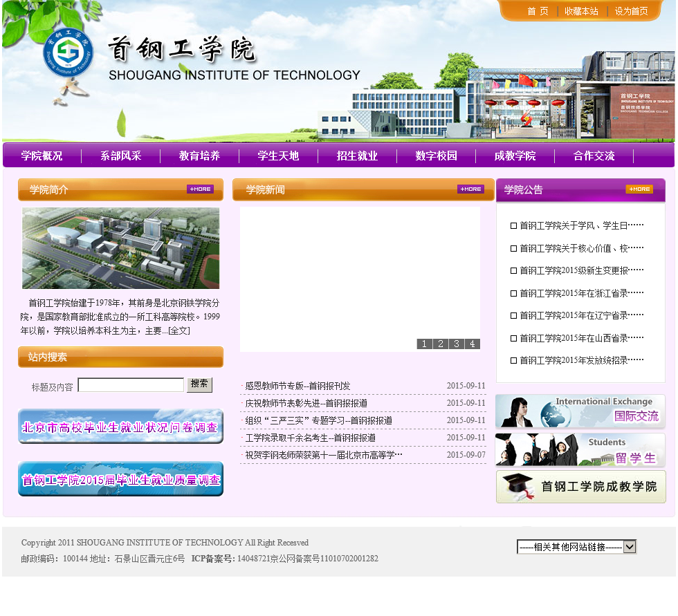Screen dimensions: 678x616
Task: Open news 工学院录取千余名考生--首钢报报道
Action: (x=311, y=438)
